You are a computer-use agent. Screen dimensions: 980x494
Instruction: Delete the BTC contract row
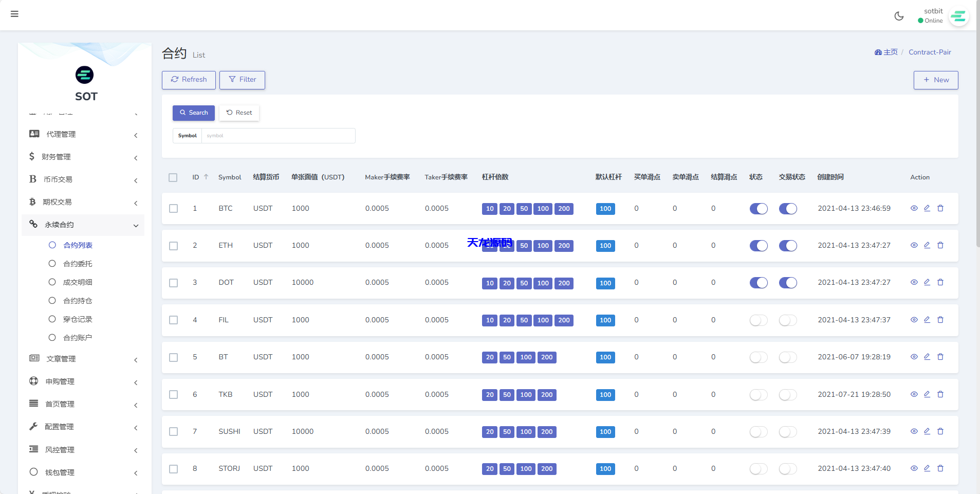click(940, 208)
